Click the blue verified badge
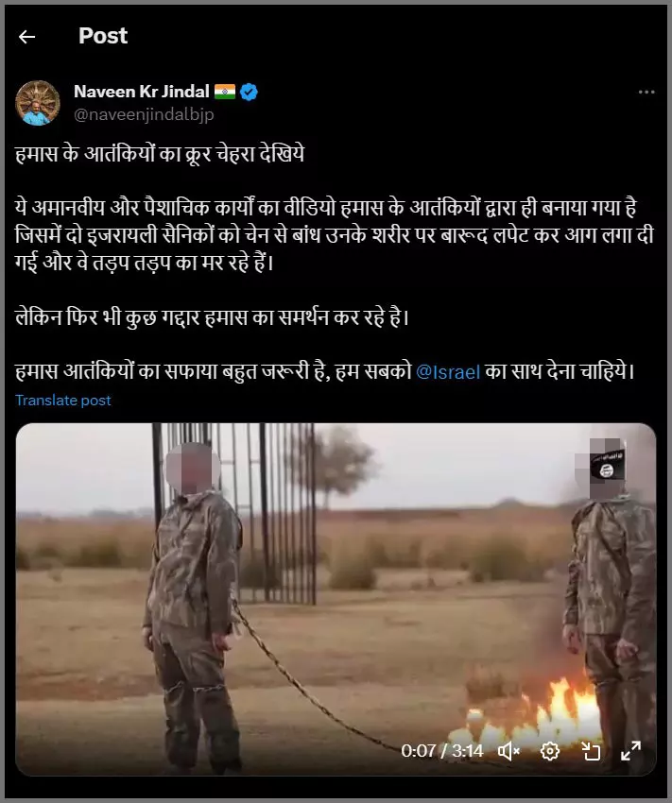This screenshot has width=672, height=803. (x=249, y=93)
